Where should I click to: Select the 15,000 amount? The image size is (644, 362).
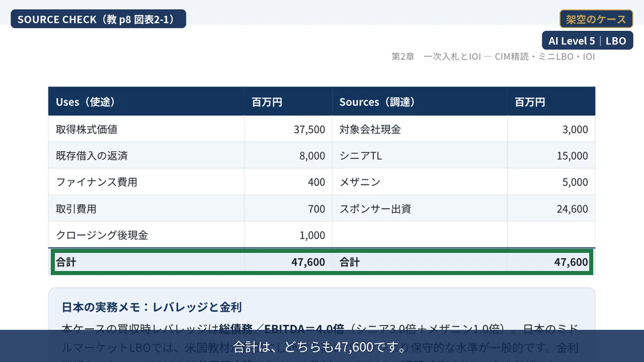pos(573,156)
